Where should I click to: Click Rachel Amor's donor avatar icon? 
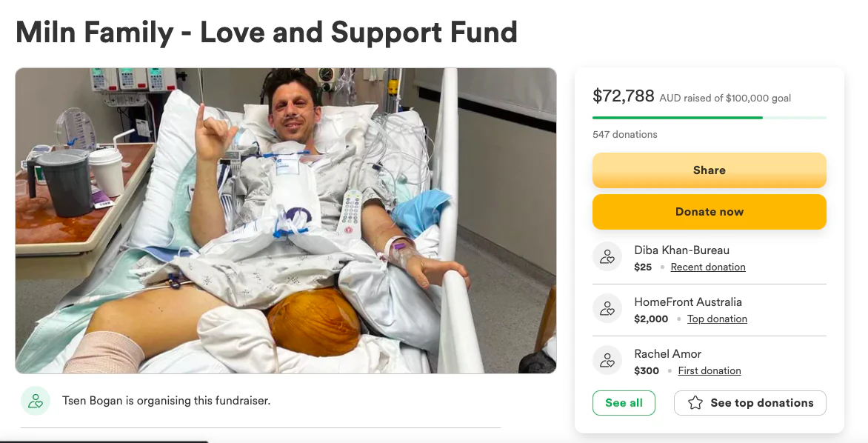tap(607, 361)
